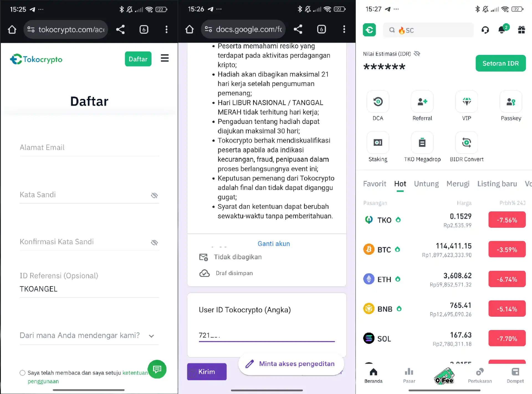This screenshot has width=532, height=394.
Task: Open the Referral icon
Action: pos(422,102)
